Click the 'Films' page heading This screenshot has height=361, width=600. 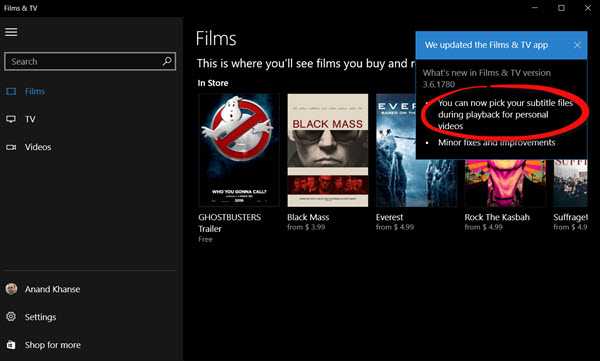[x=216, y=39]
